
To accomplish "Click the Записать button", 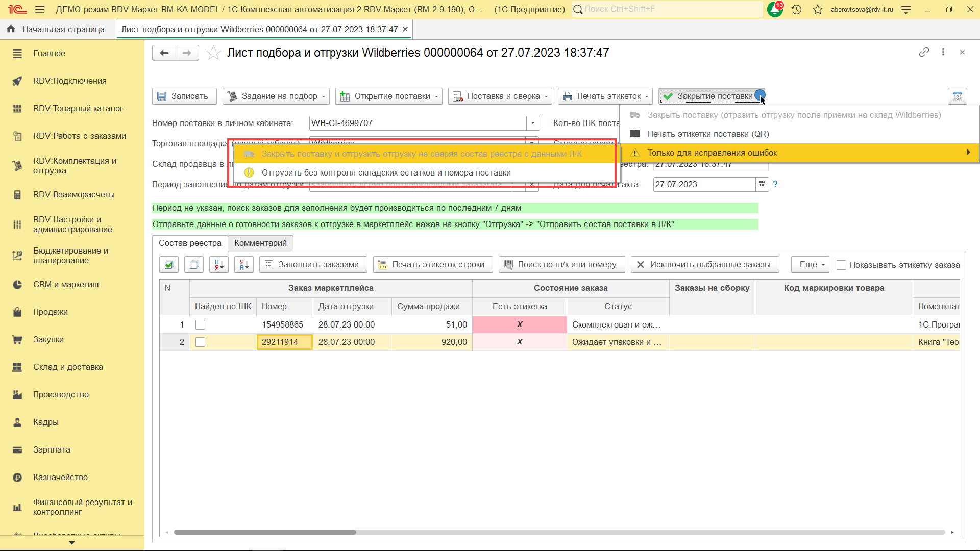I will pyautogui.click(x=184, y=96).
